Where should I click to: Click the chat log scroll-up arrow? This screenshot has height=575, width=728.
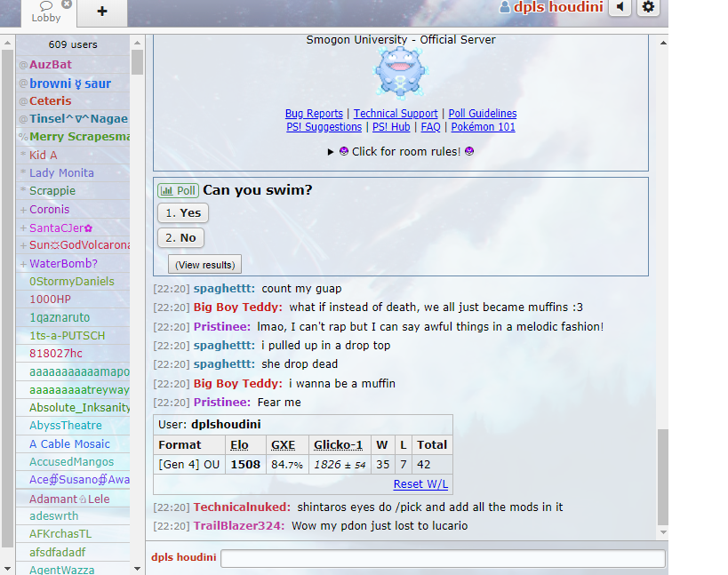tap(663, 43)
